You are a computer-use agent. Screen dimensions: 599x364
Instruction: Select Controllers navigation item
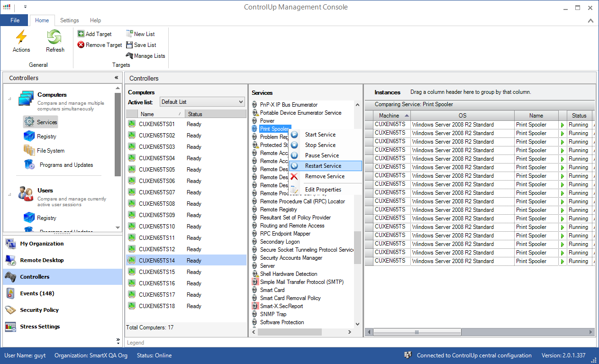(63, 277)
